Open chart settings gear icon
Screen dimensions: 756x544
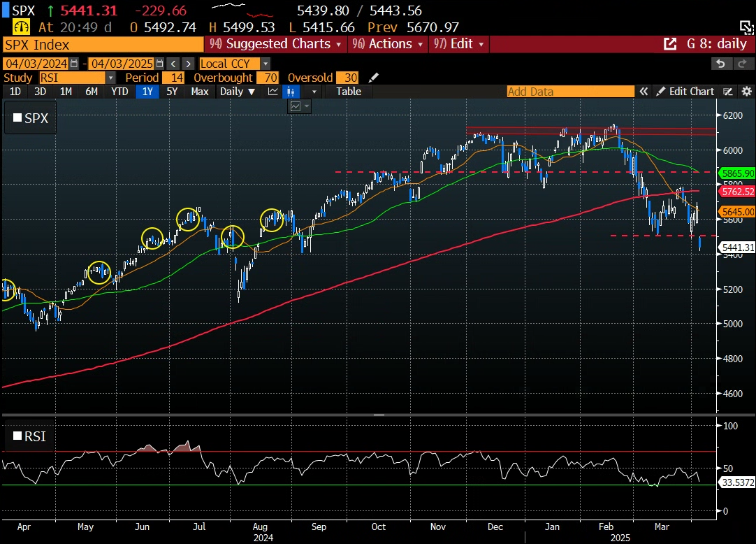(x=746, y=92)
